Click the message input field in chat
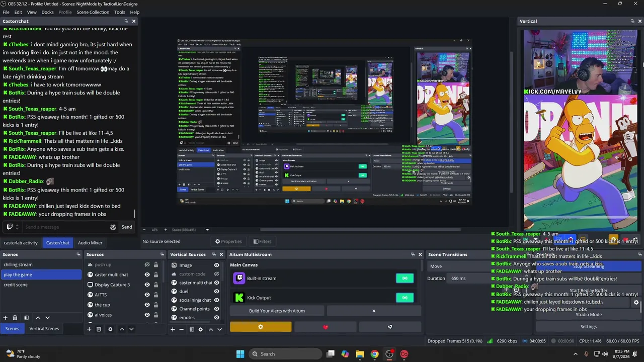 point(65,227)
